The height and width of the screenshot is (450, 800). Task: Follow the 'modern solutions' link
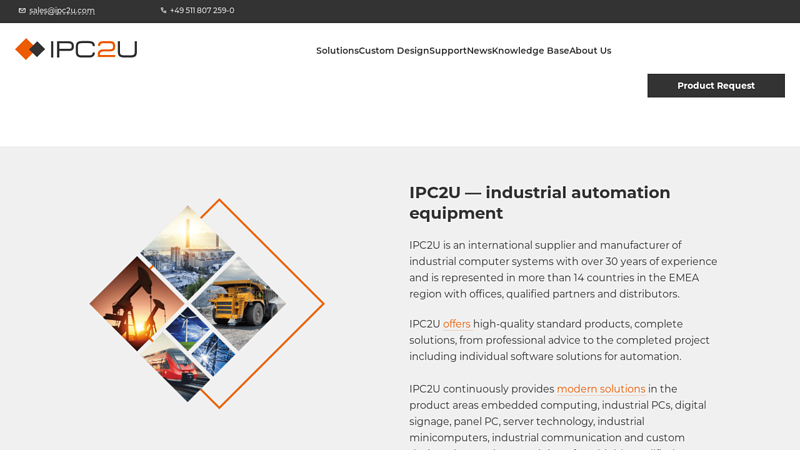click(601, 389)
